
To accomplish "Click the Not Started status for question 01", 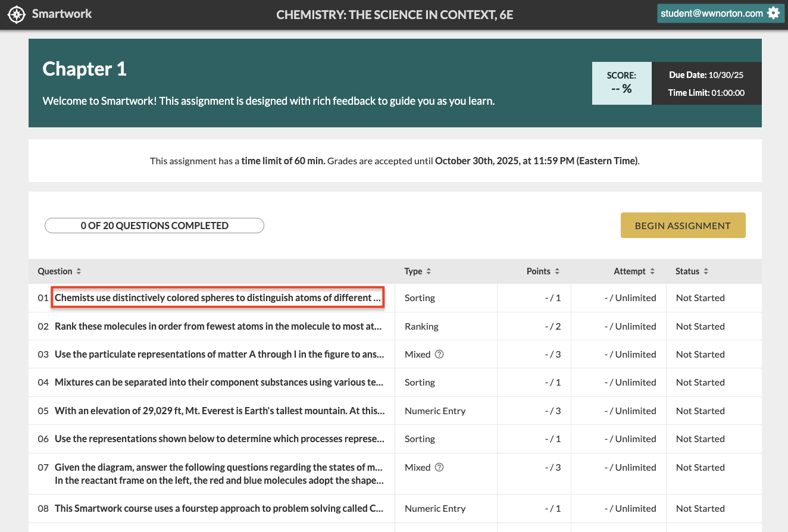I will [700, 298].
